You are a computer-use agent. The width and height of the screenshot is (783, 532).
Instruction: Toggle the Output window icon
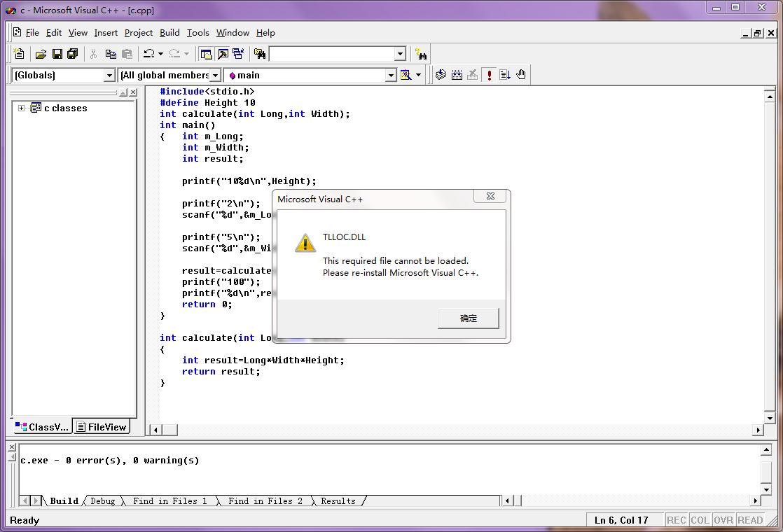click(x=223, y=54)
